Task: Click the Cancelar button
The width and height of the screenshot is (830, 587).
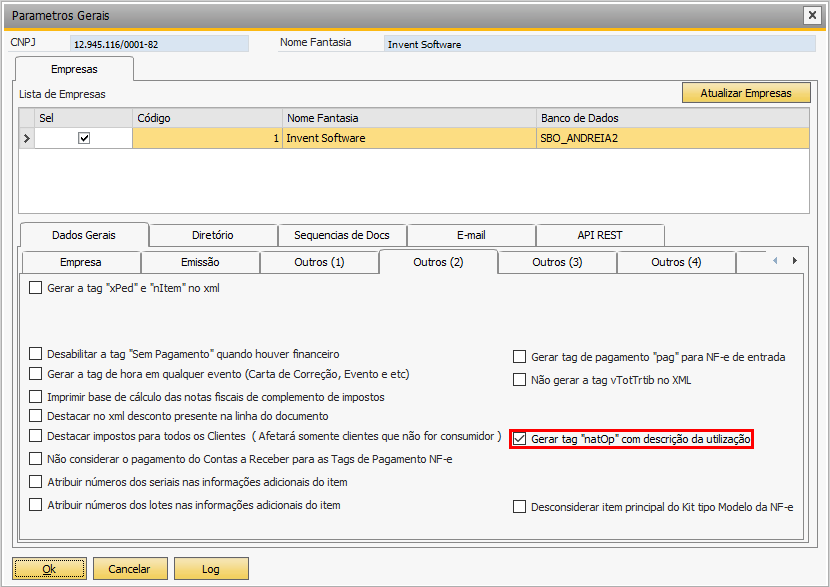Action: (130, 569)
